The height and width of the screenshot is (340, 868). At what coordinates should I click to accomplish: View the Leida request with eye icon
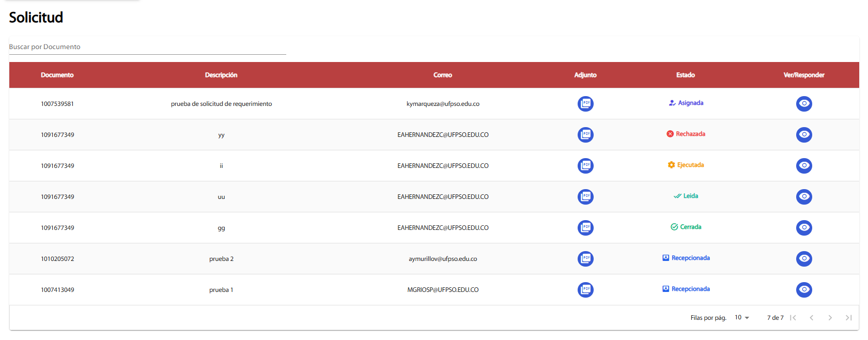[803, 197]
